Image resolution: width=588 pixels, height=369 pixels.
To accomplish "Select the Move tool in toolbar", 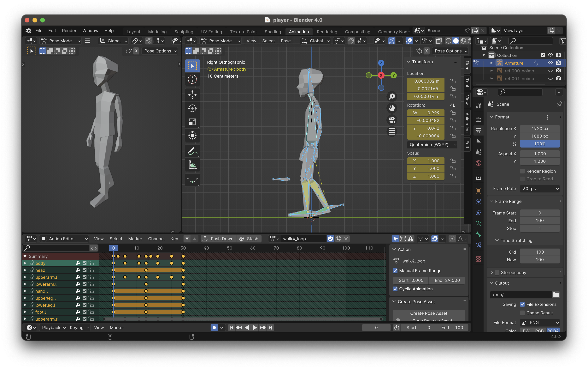I will [x=193, y=94].
